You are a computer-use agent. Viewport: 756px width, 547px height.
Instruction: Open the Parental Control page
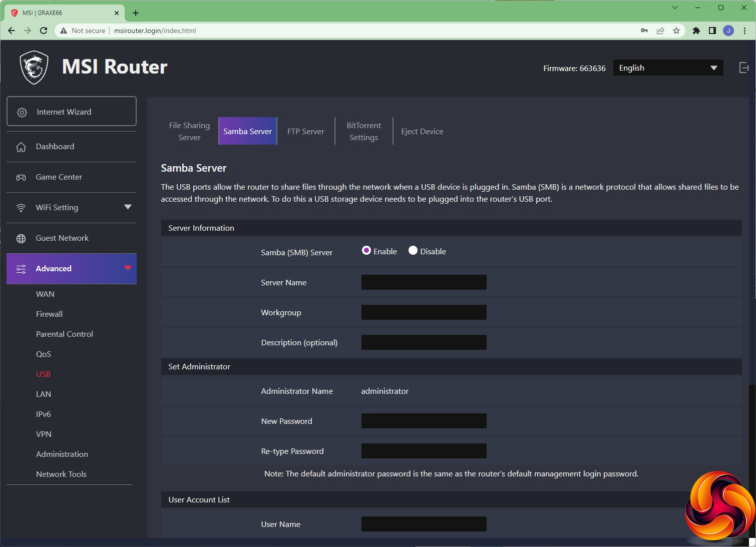click(x=64, y=334)
